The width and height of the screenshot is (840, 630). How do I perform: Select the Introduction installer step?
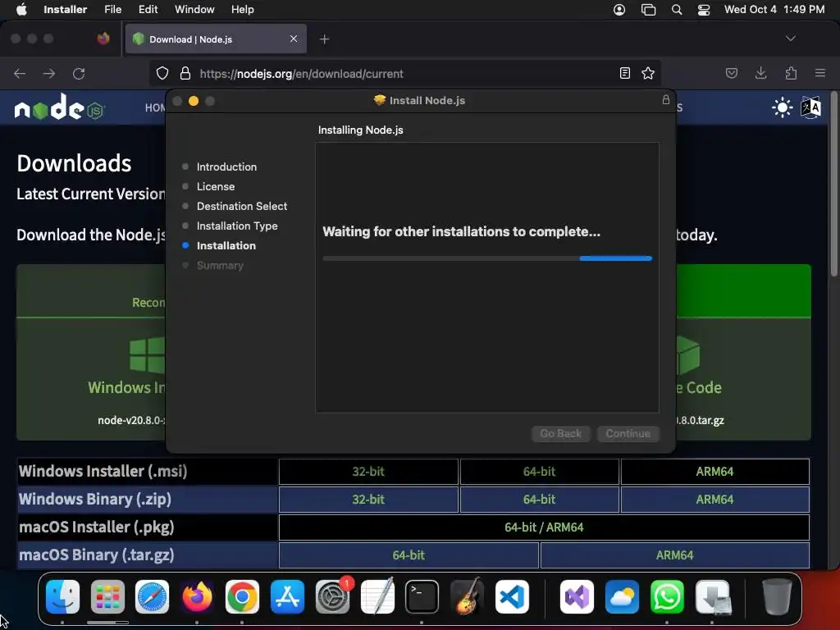pos(226,167)
